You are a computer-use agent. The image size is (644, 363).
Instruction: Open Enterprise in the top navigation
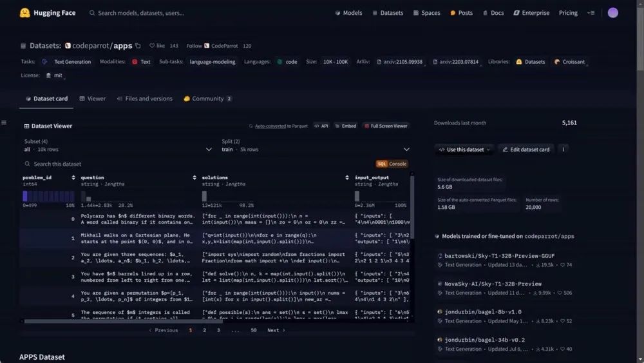(x=531, y=13)
